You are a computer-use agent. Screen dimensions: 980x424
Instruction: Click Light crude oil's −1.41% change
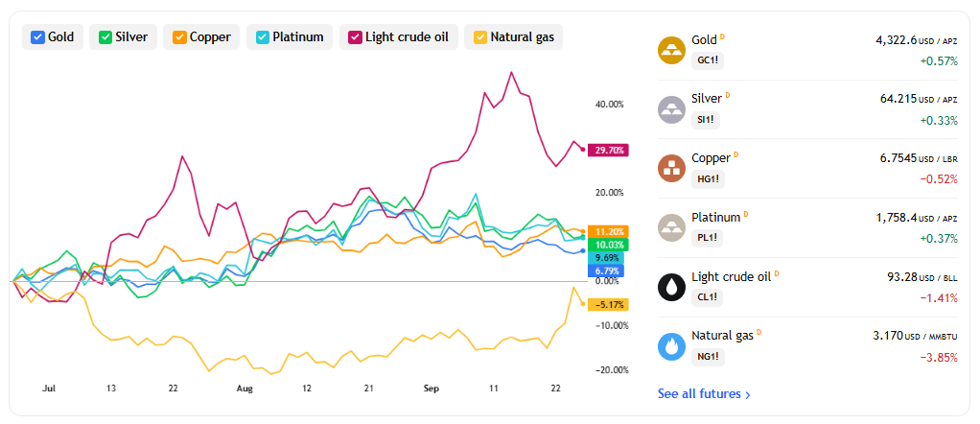coord(939,297)
